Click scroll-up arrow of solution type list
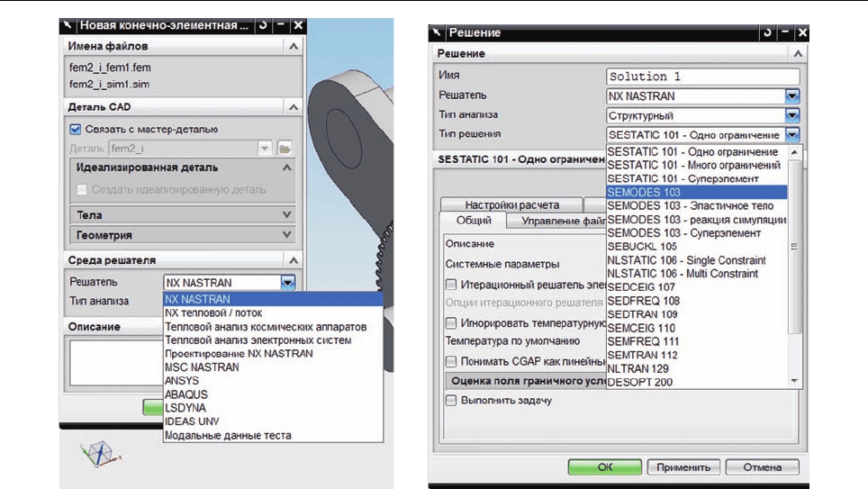The image size is (868, 489). (794, 151)
